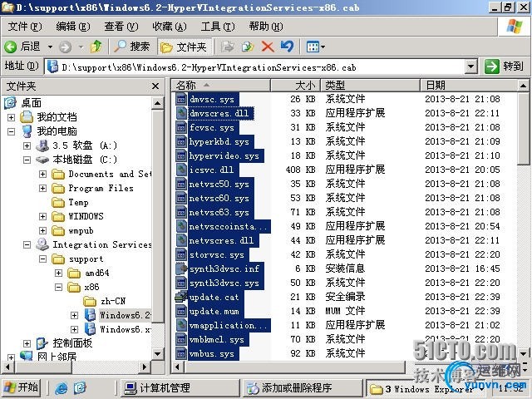Expand the WINDOWS folder node
The height and width of the screenshot is (399, 532).
click(42, 216)
